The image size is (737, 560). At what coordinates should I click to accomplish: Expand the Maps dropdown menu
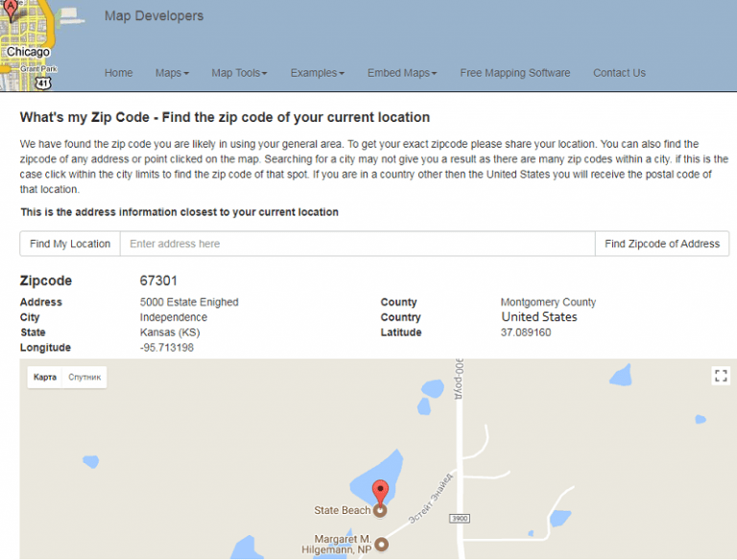[x=172, y=73]
